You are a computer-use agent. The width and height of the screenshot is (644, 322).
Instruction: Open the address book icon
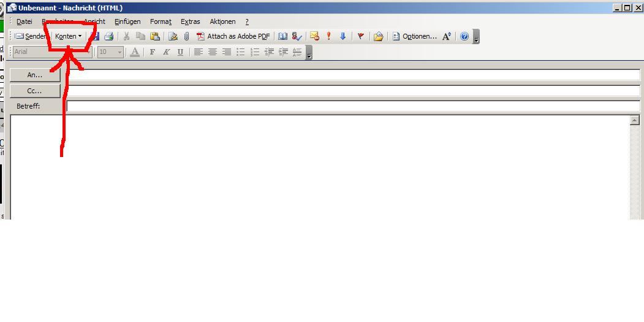[282, 36]
